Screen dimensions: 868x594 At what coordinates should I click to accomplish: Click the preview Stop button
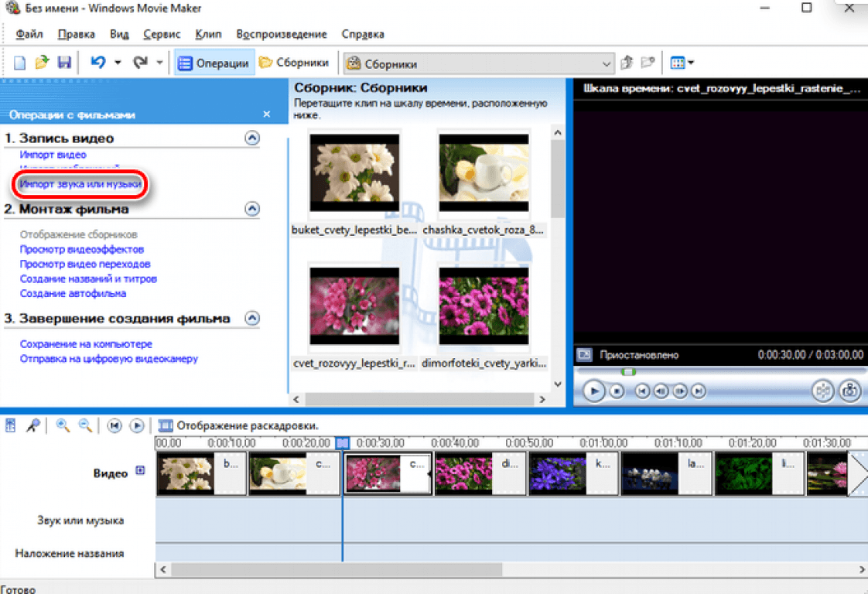pyautogui.click(x=617, y=391)
